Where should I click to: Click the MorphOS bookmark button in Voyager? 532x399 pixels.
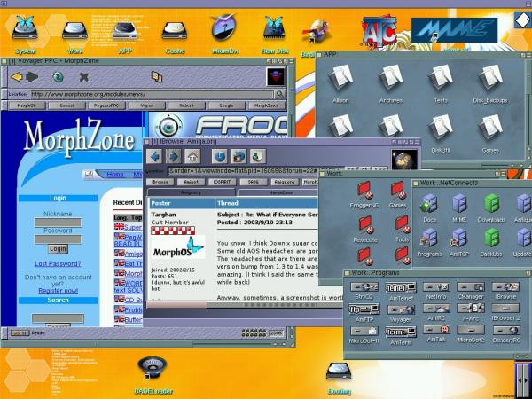point(27,106)
